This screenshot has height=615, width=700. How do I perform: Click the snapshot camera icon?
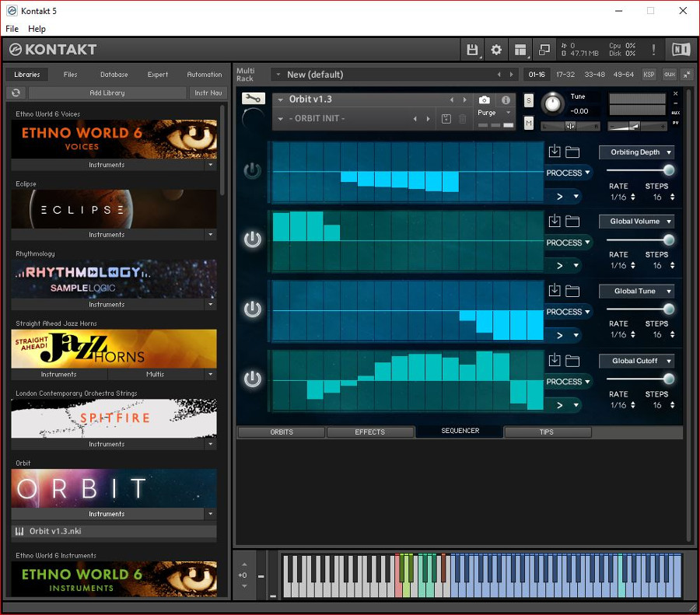point(484,100)
